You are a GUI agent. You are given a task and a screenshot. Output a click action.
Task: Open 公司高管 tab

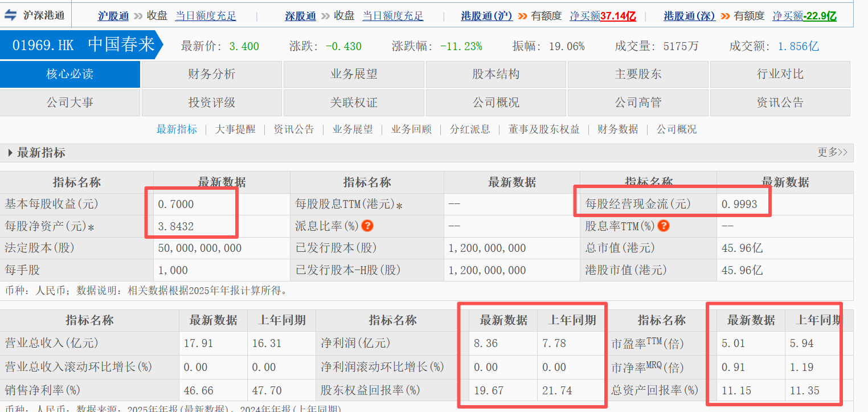pos(638,103)
